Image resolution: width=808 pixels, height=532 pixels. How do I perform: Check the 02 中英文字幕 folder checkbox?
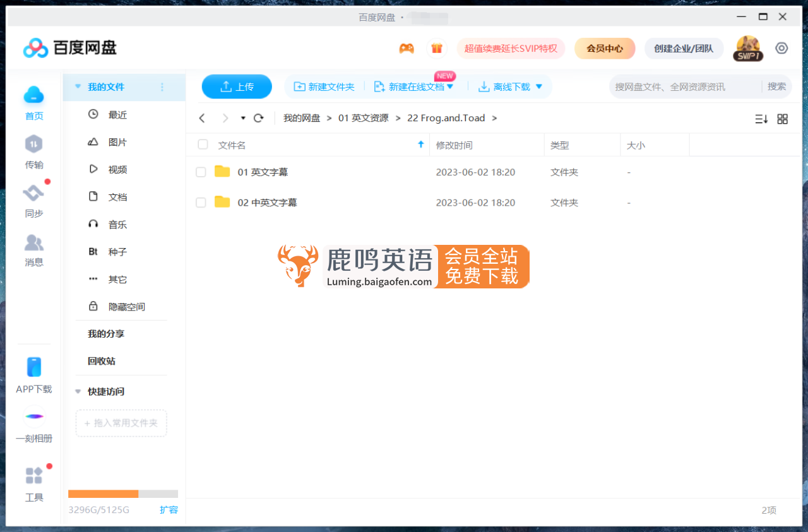click(203, 203)
